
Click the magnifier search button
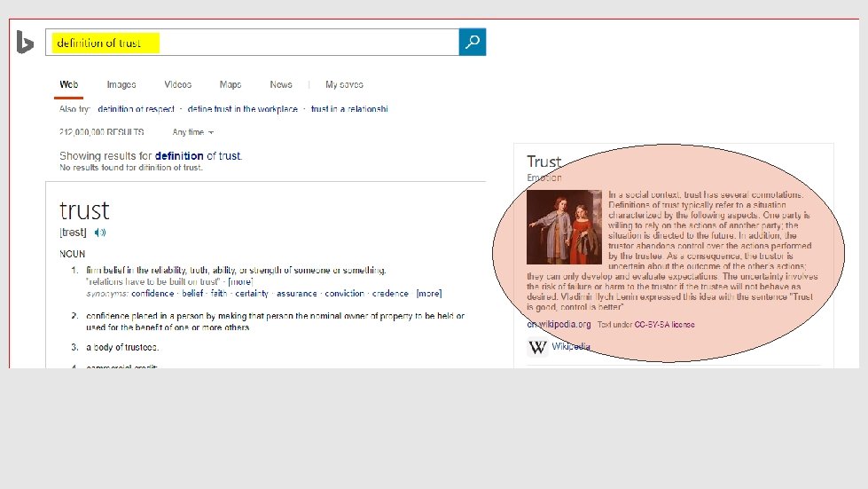(x=473, y=42)
